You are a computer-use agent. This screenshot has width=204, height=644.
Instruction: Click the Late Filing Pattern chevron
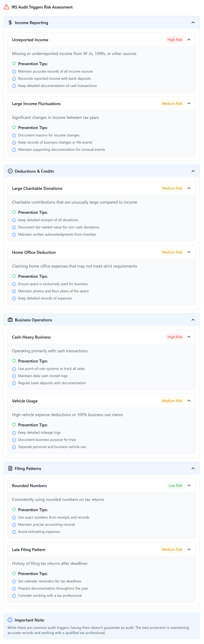189,549
